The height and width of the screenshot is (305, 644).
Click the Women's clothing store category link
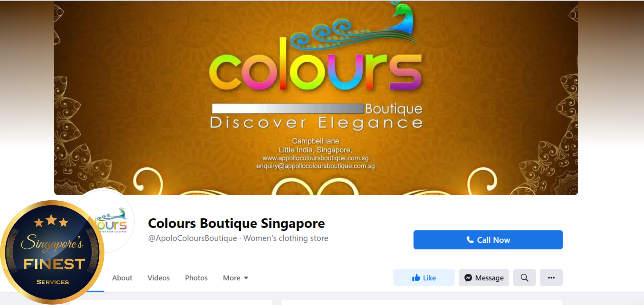coord(286,238)
